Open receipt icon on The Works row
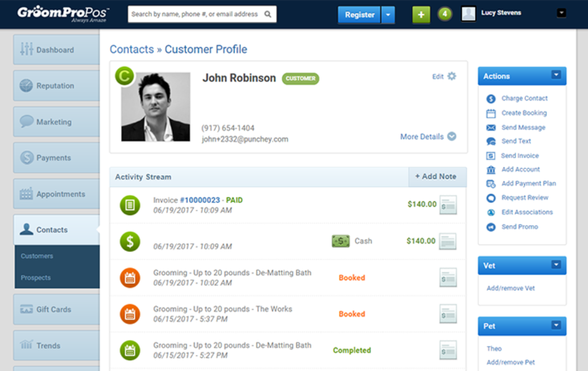 [448, 314]
